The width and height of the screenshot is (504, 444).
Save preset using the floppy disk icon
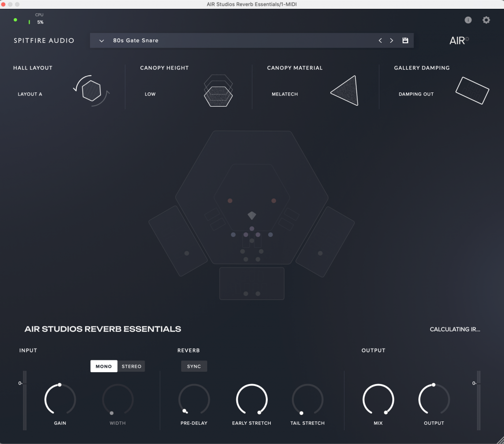[x=406, y=40]
